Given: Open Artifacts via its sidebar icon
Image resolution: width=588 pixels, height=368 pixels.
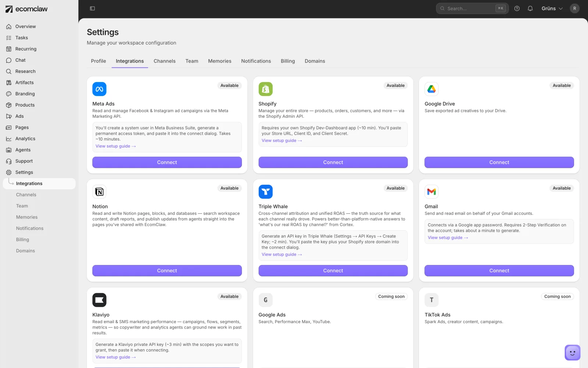Looking at the screenshot, I should 9,82.
